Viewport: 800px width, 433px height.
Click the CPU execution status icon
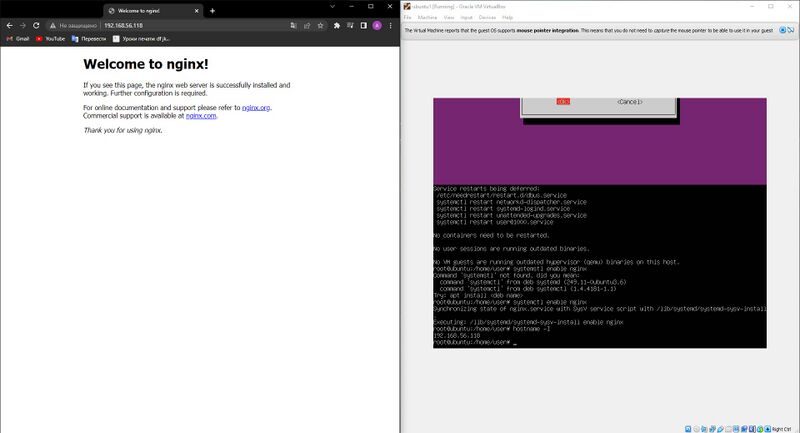752,429
